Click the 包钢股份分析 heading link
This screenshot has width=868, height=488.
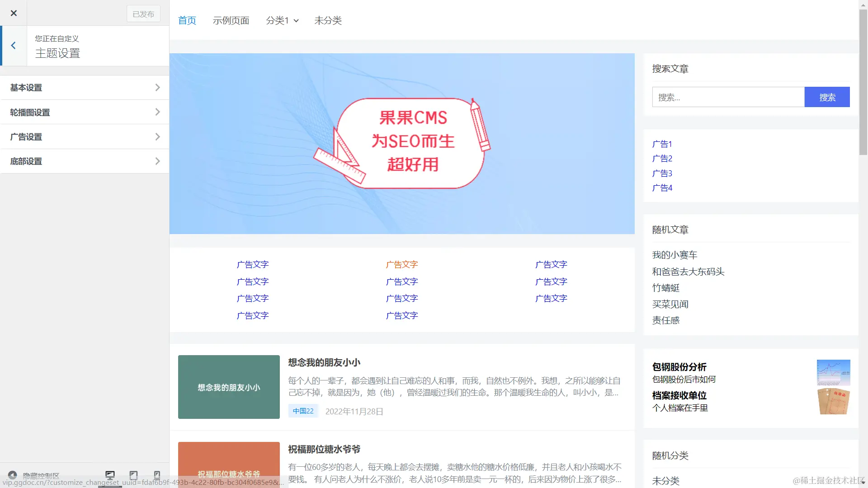pyautogui.click(x=679, y=367)
